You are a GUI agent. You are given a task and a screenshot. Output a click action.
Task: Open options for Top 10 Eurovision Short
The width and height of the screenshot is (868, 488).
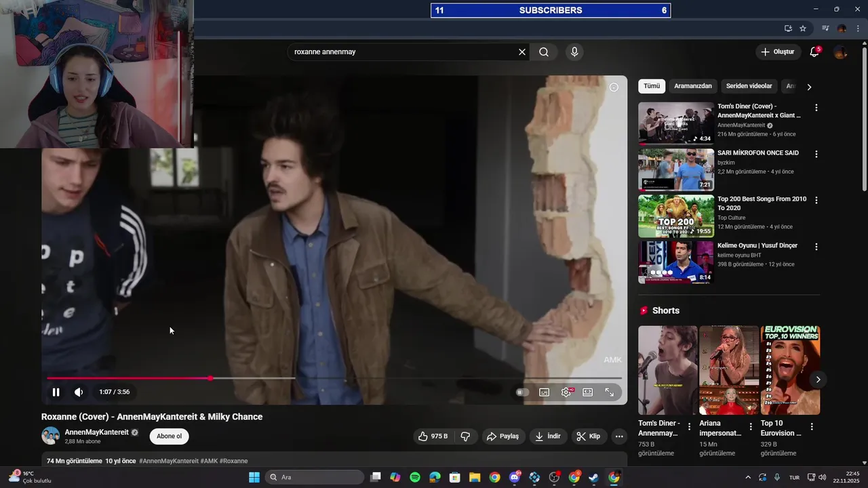click(812, 427)
